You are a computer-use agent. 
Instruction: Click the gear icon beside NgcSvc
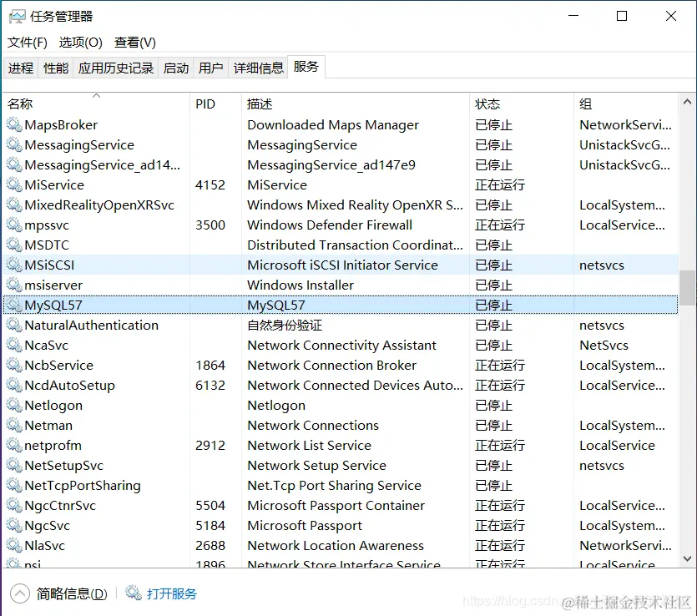click(x=14, y=525)
